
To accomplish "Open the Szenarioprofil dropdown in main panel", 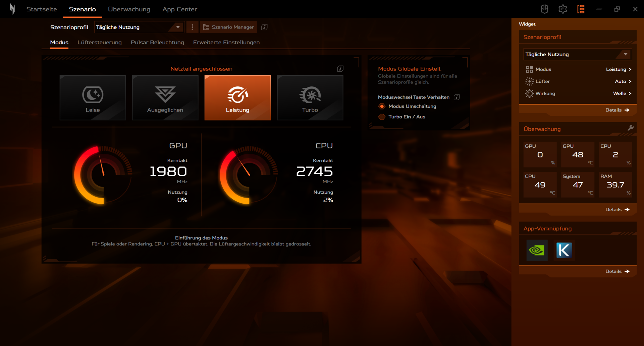I will pos(139,27).
